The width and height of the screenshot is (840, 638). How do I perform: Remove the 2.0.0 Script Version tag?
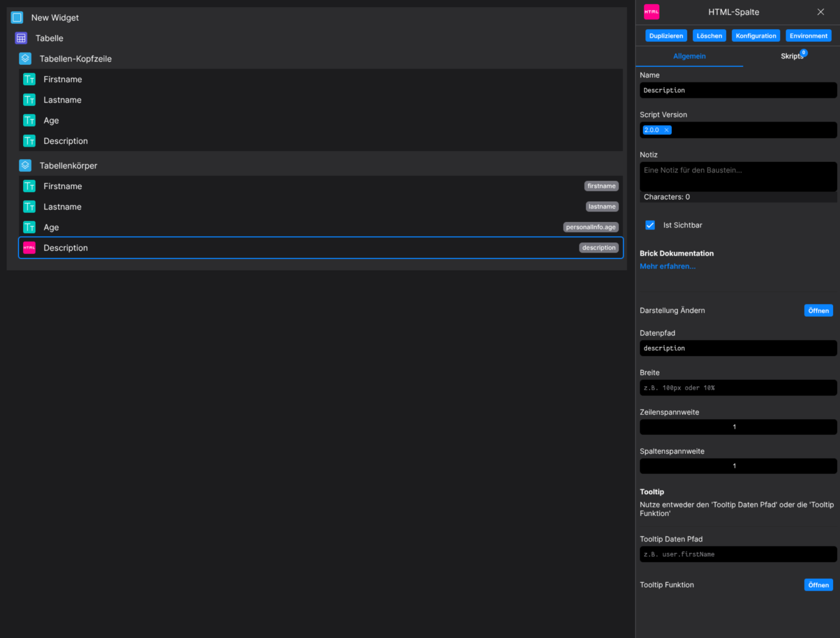coord(665,130)
